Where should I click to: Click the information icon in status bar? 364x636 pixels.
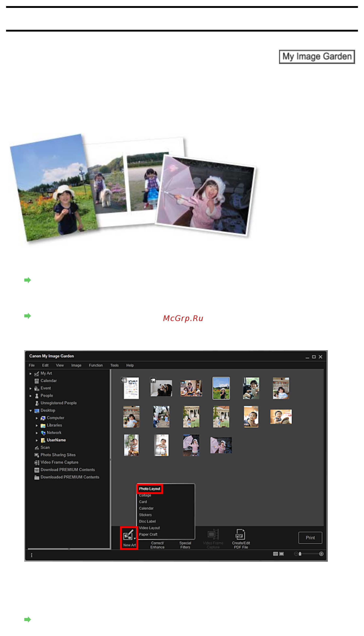[x=32, y=555]
